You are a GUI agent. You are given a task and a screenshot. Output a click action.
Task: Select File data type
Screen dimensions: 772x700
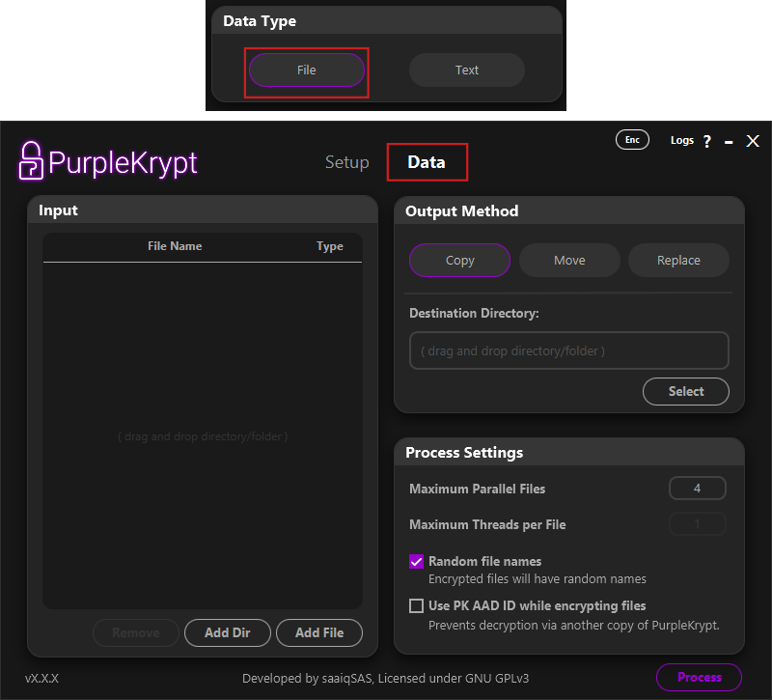[x=307, y=70]
